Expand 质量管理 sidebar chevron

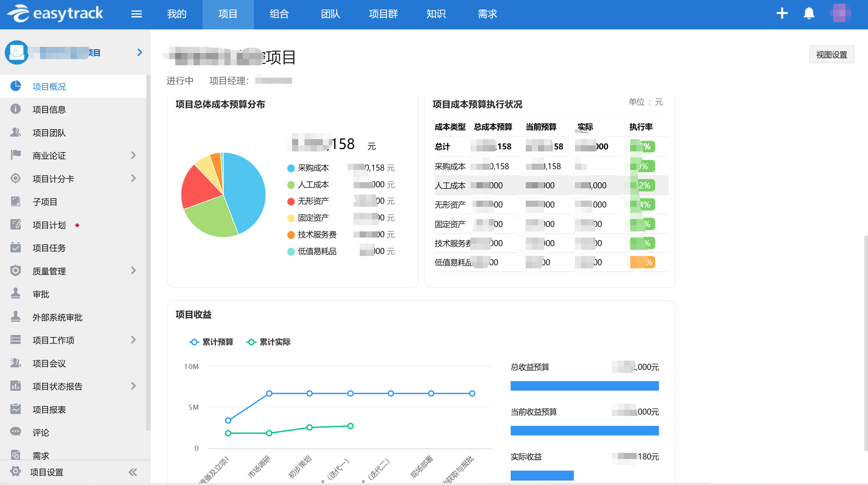point(133,271)
